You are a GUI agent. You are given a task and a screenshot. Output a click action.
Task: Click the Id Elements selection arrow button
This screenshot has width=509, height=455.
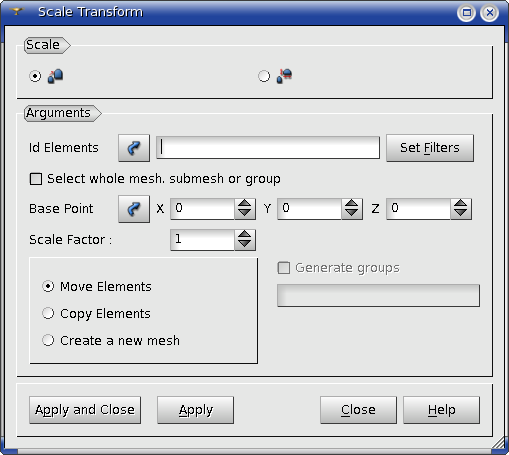(134, 148)
